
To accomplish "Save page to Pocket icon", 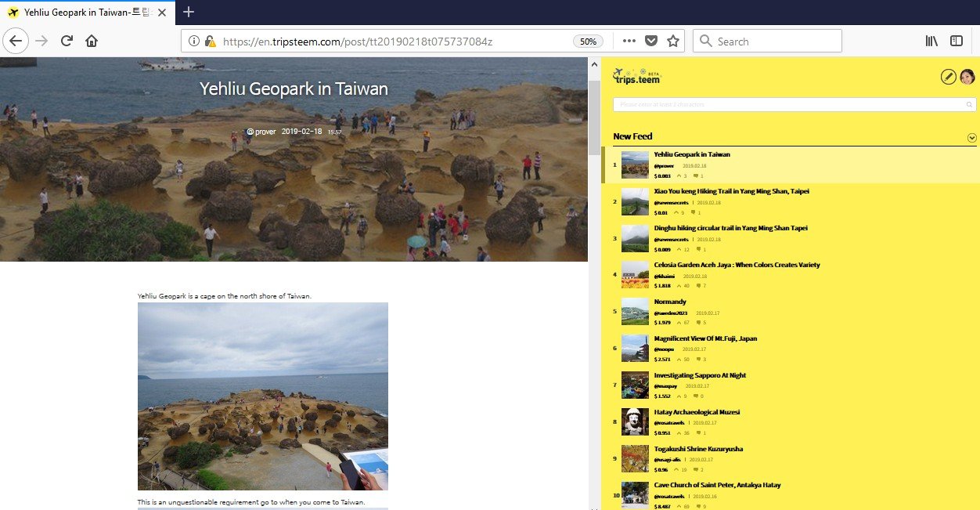I will pos(651,41).
